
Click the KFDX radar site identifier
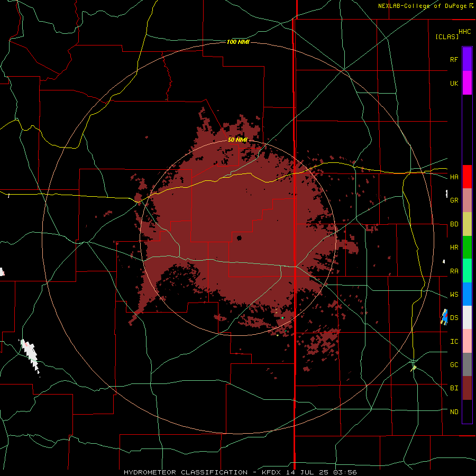(272, 472)
